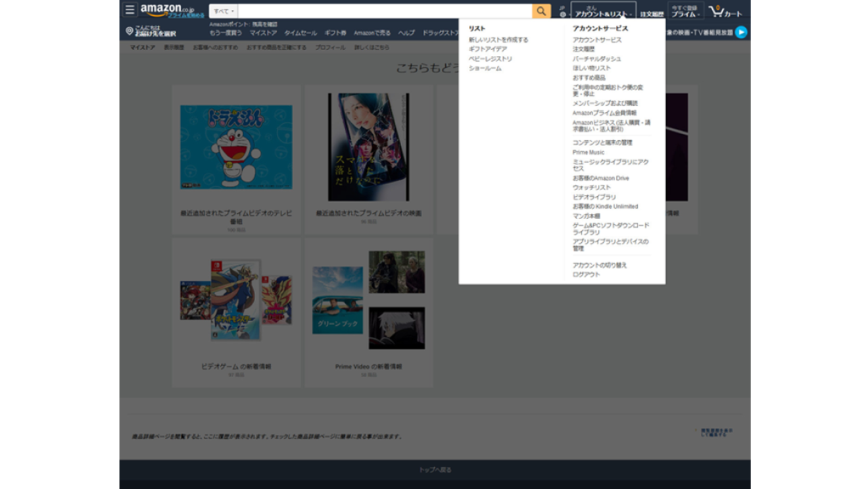Open the プライム dropdown
This screenshot has height=489, width=868.
click(x=685, y=11)
